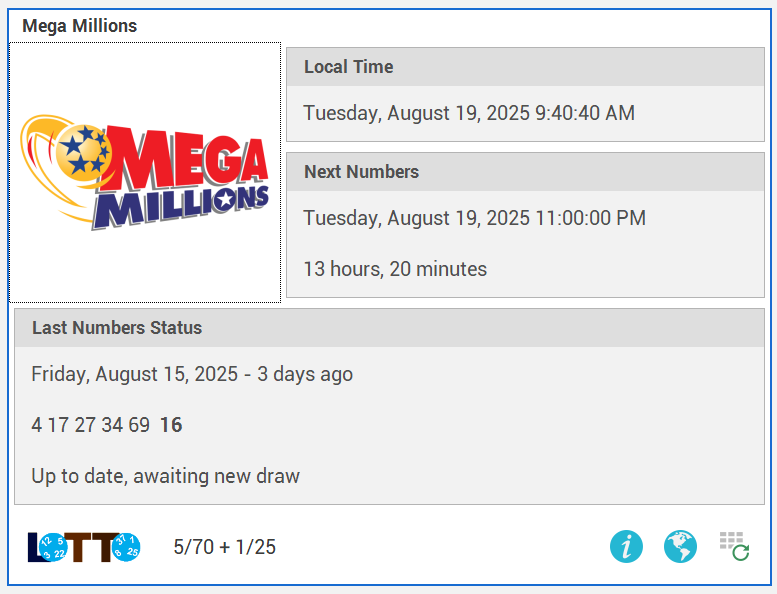Click the Mega Millions title text
The image size is (777, 594).
click(x=80, y=26)
